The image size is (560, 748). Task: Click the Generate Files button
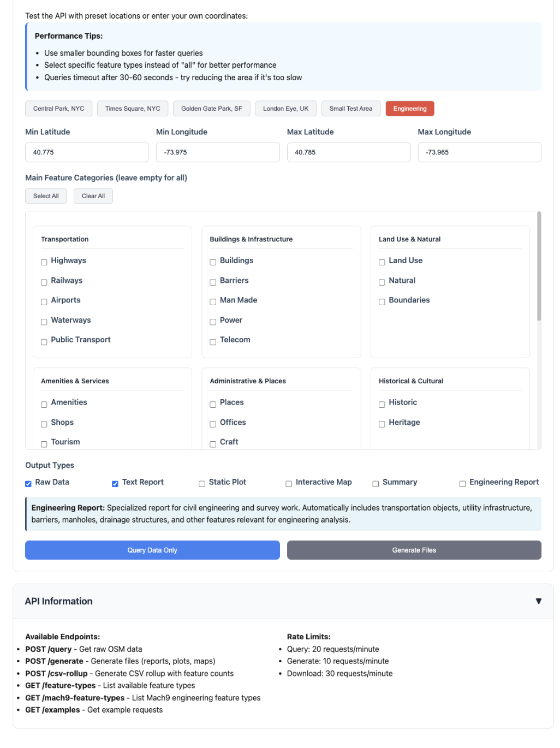click(414, 550)
